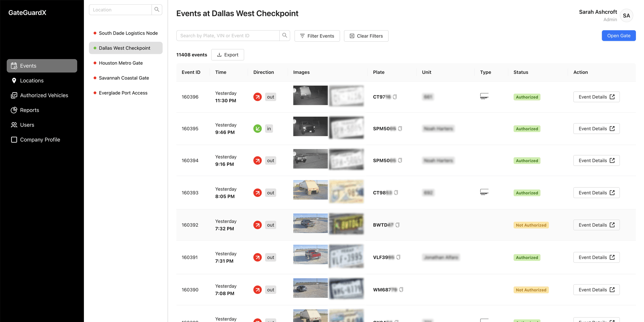This screenshot has height=322, width=644.
Task: Click the location search magnifier icon
Action: (157, 10)
